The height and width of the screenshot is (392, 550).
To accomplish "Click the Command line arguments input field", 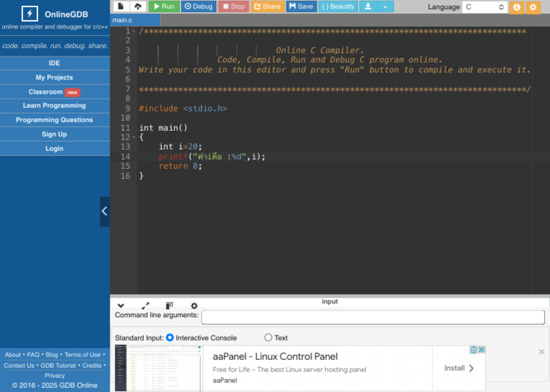I will (372, 317).
